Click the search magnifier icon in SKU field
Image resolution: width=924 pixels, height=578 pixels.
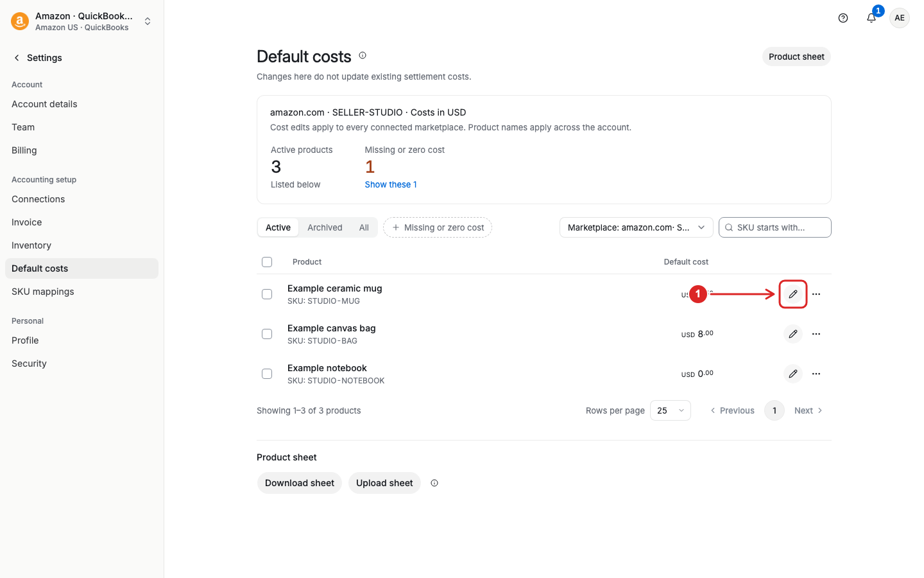[729, 227]
